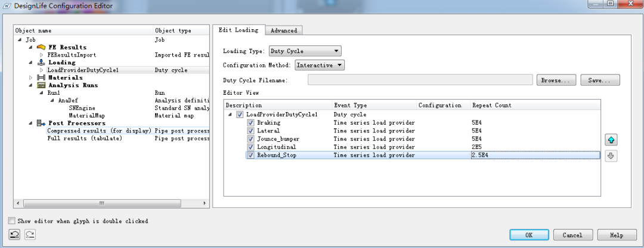Click the Duty Cycle Filename field
644x248 pixels.
(420, 80)
